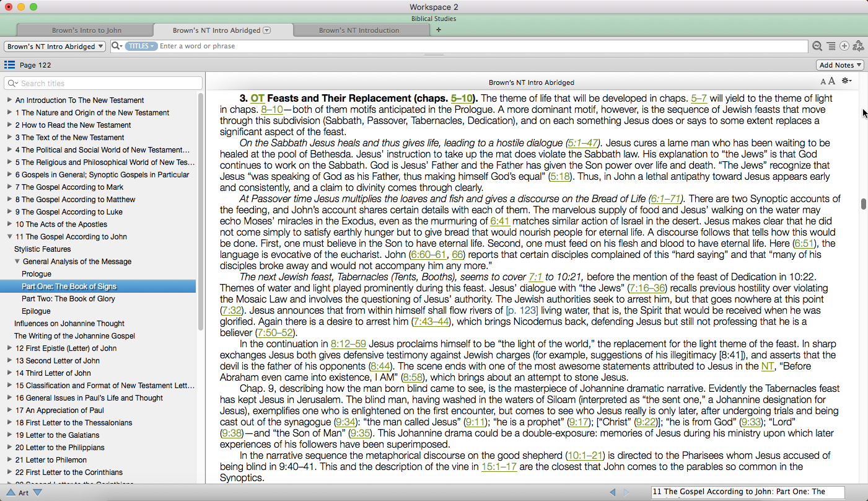The image size is (868, 501).
Task: Open the TITLES search field selector
Action: tap(141, 47)
